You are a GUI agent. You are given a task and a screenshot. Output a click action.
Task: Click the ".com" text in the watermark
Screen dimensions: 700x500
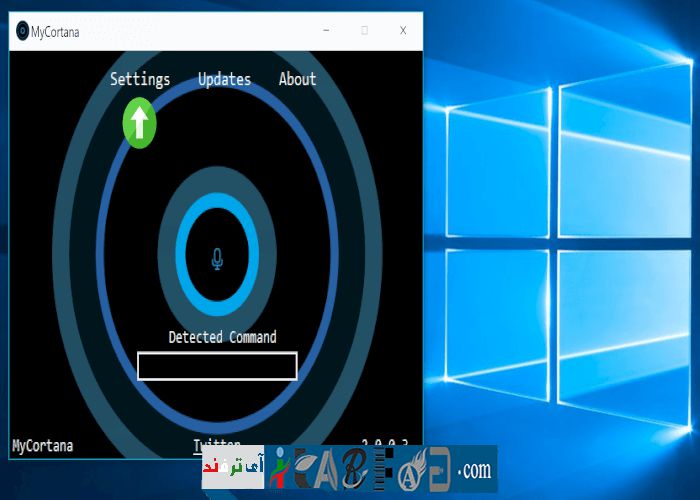474,470
